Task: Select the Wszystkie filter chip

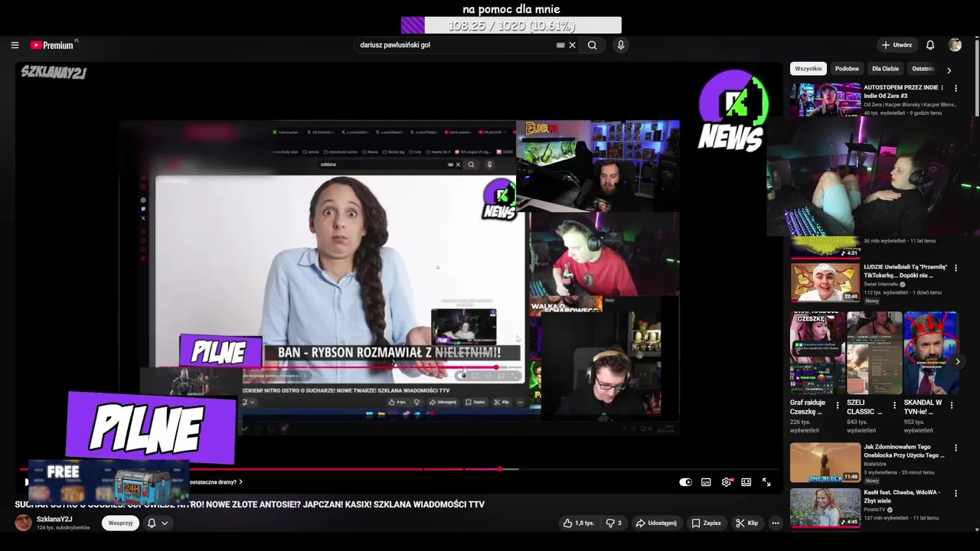Action: click(808, 69)
